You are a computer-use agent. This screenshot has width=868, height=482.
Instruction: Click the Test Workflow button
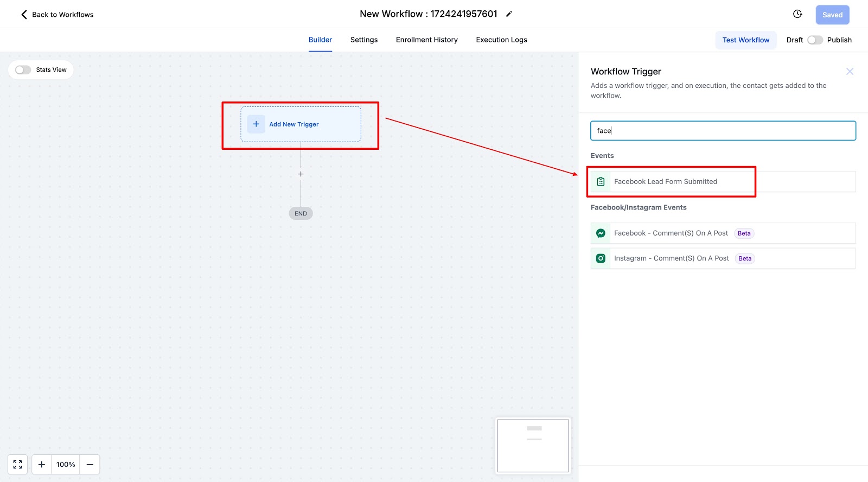(x=746, y=40)
